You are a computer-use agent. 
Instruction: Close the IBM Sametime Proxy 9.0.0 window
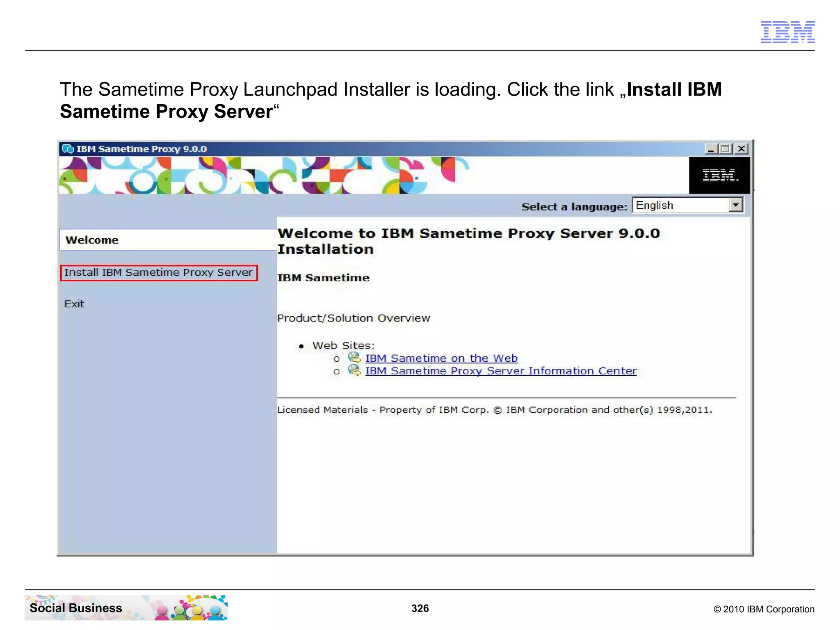[x=742, y=149]
